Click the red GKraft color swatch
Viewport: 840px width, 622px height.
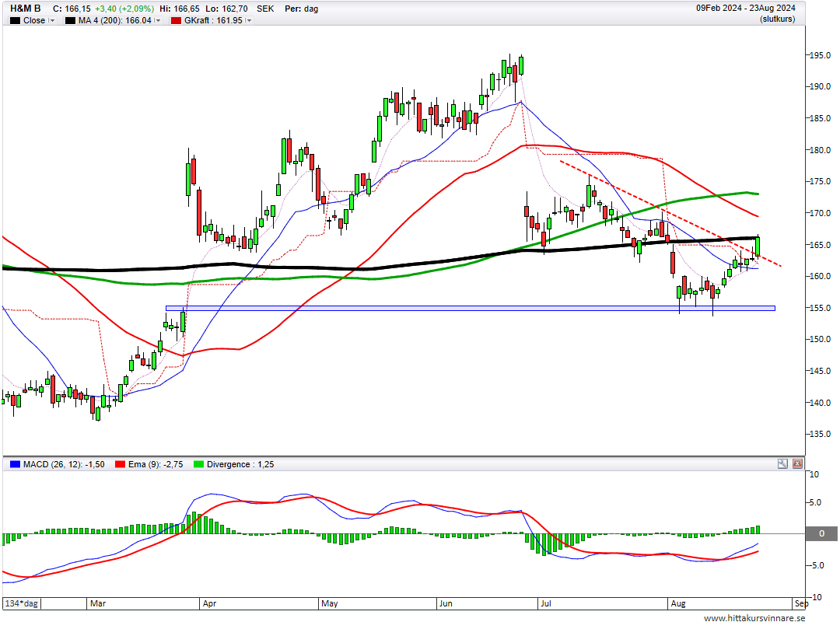[177, 20]
